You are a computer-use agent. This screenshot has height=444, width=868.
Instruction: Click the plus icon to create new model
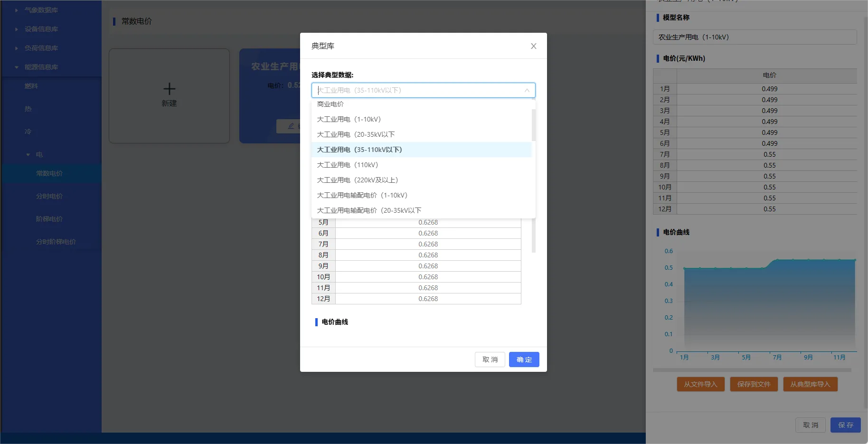pos(170,89)
